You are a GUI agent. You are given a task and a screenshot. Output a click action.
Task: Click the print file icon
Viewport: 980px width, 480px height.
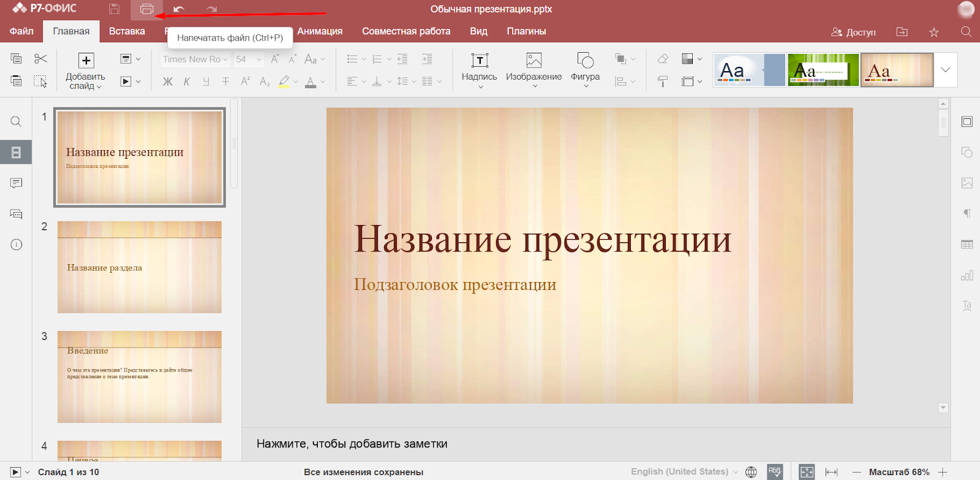(146, 9)
